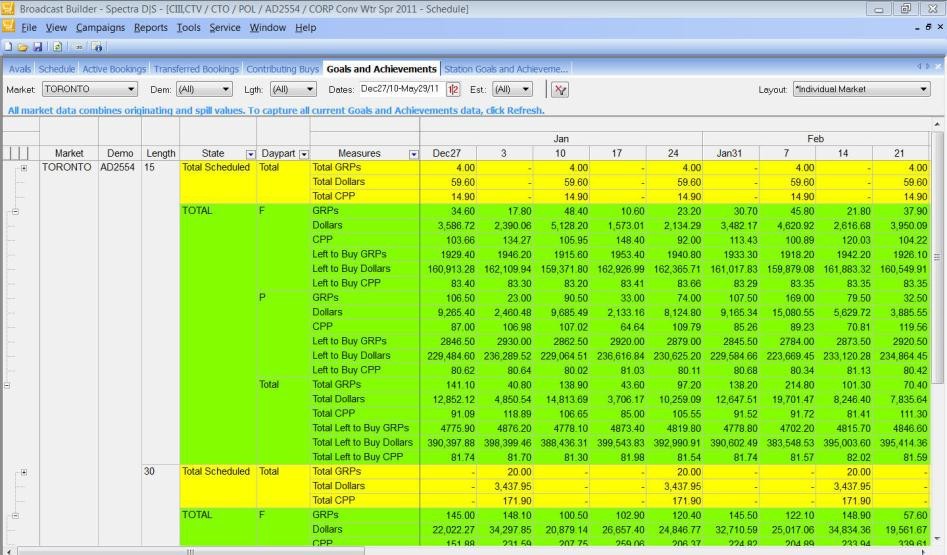The height and width of the screenshot is (555, 947).
Task: Expand the Length 15 Total Scheduled row
Action: (24, 168)
